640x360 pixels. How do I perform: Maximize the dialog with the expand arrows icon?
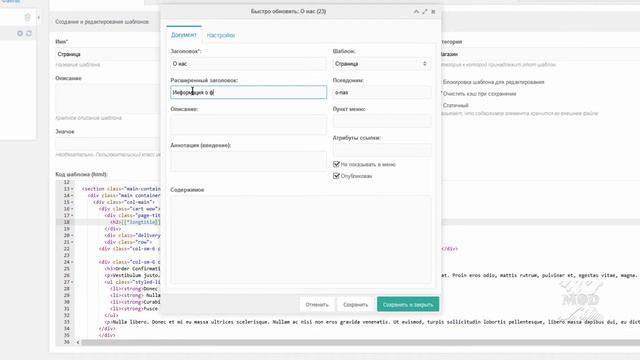coord(424,11)
